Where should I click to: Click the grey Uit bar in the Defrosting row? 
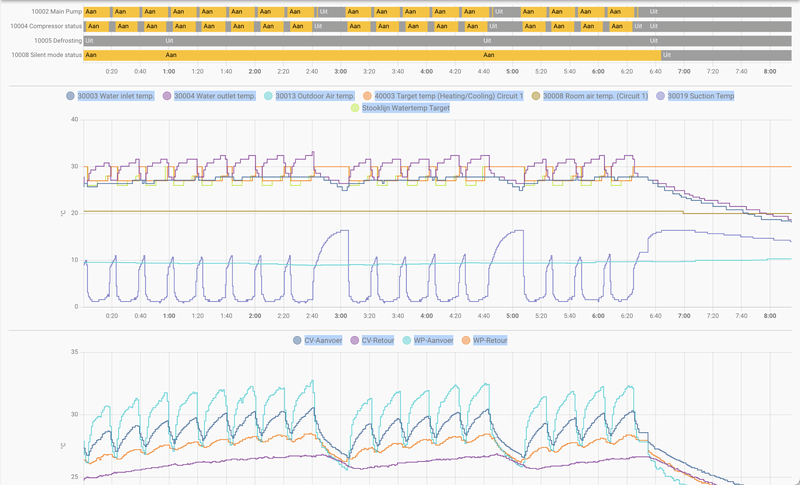(438, 41)
